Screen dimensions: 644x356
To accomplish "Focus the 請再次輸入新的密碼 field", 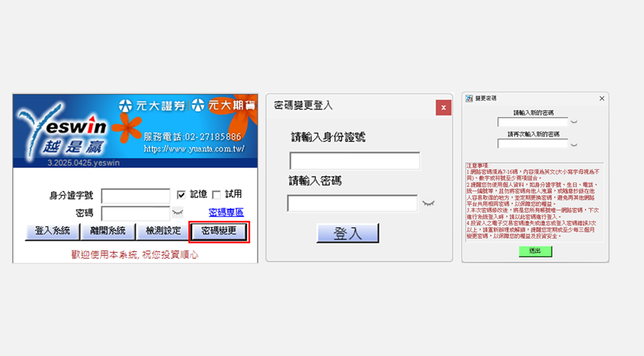I will (532, 144).
